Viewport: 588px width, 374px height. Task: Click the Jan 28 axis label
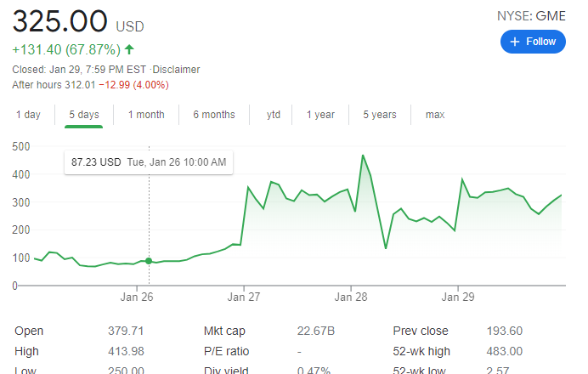click(x=351, y=297)
